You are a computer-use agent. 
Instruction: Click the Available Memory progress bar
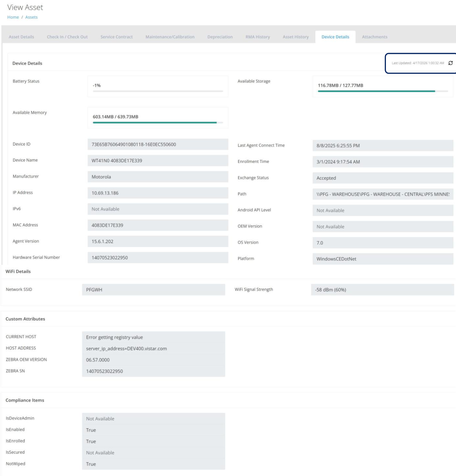[x=158, y=122]
